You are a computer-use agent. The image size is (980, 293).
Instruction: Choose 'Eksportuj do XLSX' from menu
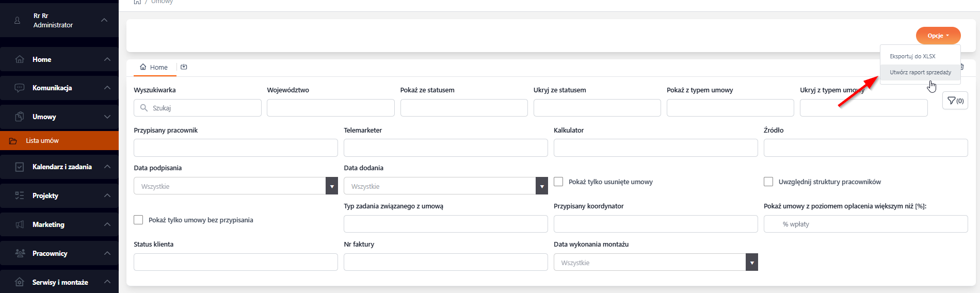912,56
